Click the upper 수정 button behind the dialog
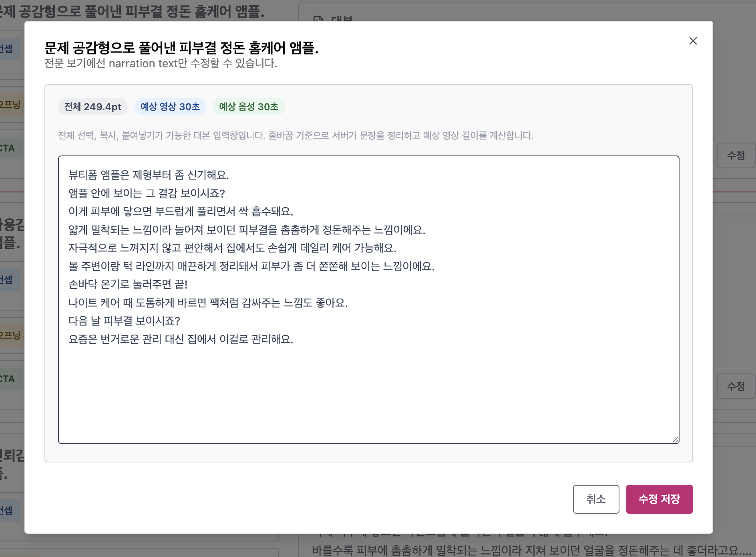Image resolution: width=756 pixels, height=557 pixels. click(x=736, y=155)
